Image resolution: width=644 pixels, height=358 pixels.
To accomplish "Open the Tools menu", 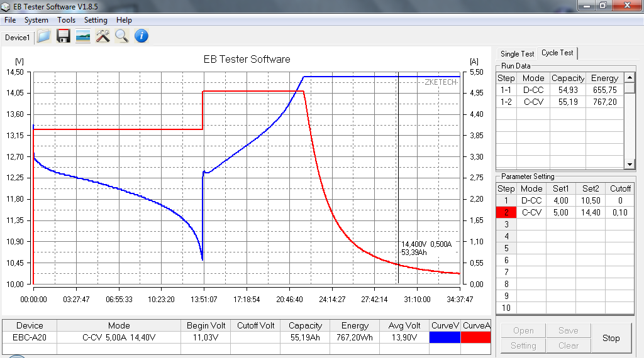I will coord(66,20).
